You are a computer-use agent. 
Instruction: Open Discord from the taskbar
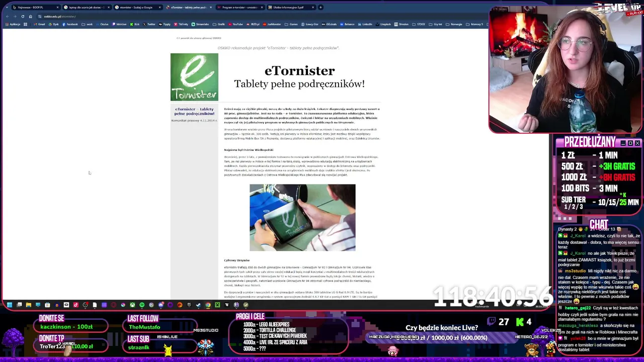[161, 305]
